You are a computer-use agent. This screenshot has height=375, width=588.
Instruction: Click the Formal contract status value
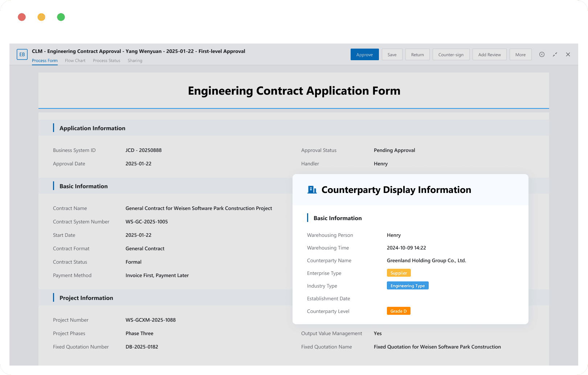134,262
